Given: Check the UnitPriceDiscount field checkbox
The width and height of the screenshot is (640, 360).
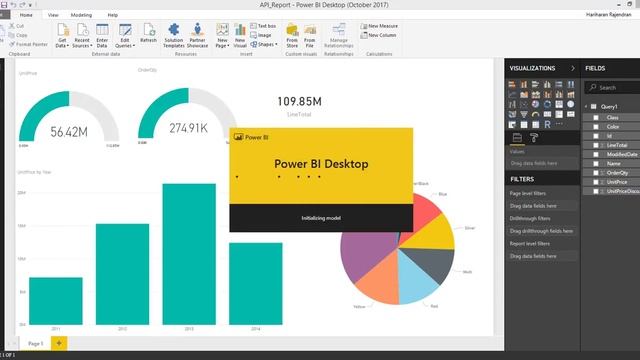Looking at the screenshot, I should (596, 191).
